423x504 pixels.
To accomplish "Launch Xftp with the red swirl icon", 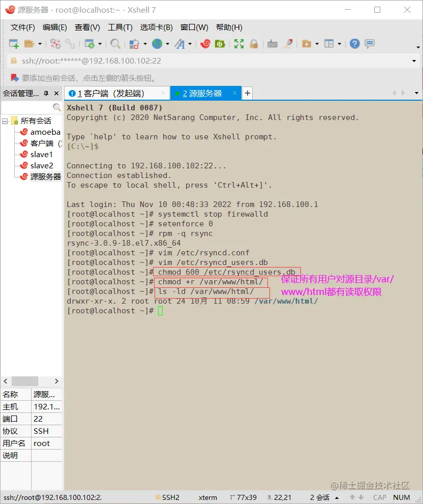I will coord(205,43).
